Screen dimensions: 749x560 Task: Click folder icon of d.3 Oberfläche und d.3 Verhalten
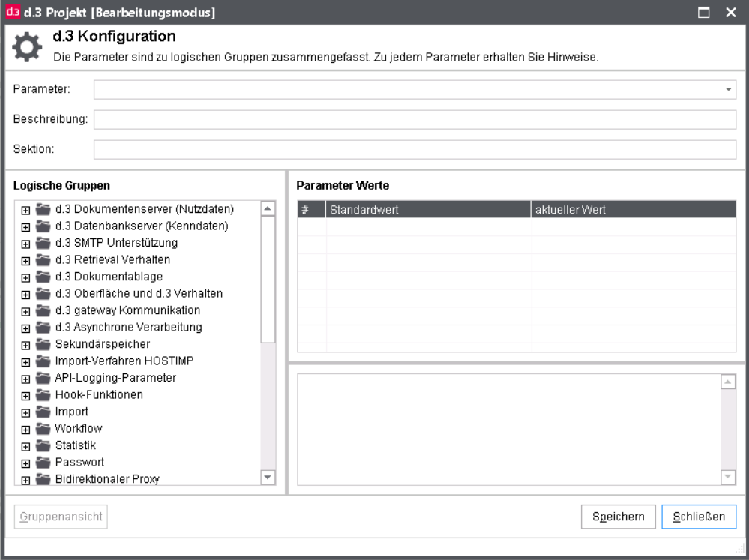(x=43, y=293)
